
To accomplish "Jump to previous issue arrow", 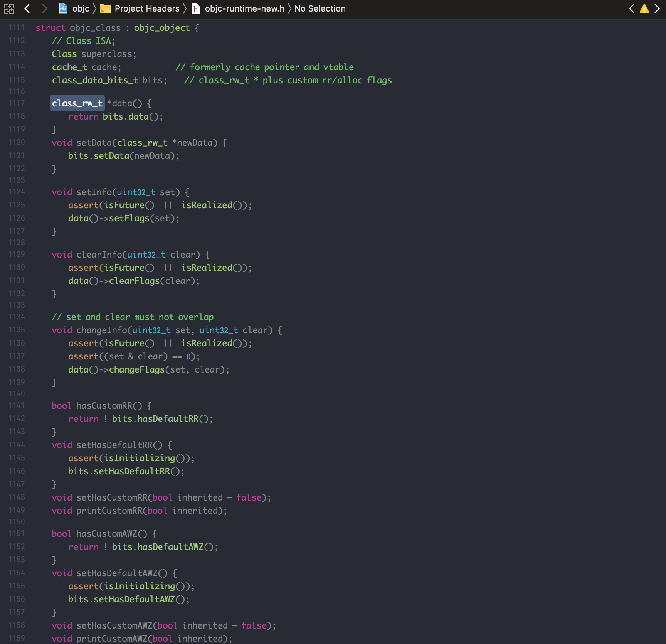I will 632,8.
